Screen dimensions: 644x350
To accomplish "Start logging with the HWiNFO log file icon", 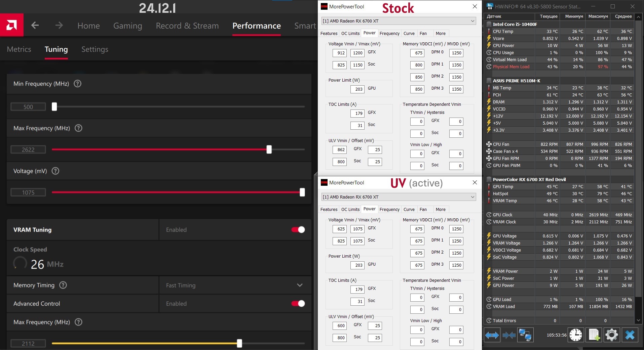I will (x=594, y=335).
